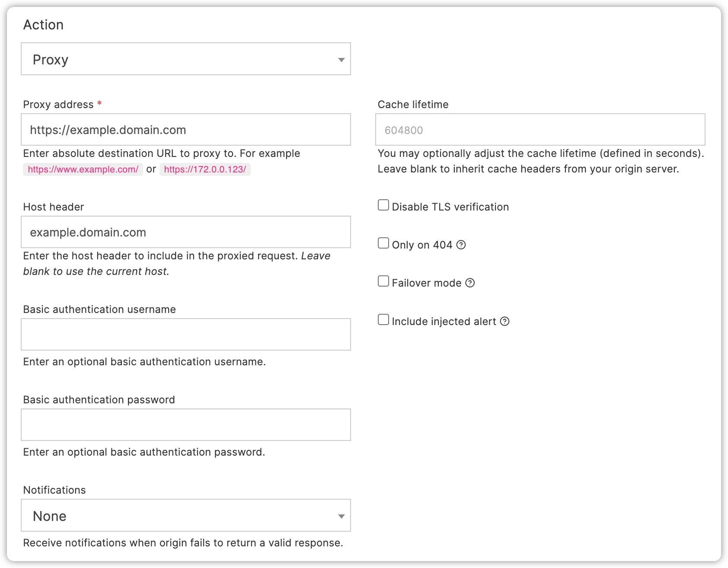This screenshot has height=568, width=728.
Task: Click the help icon near Include injected alert
Action: point(505,321)
